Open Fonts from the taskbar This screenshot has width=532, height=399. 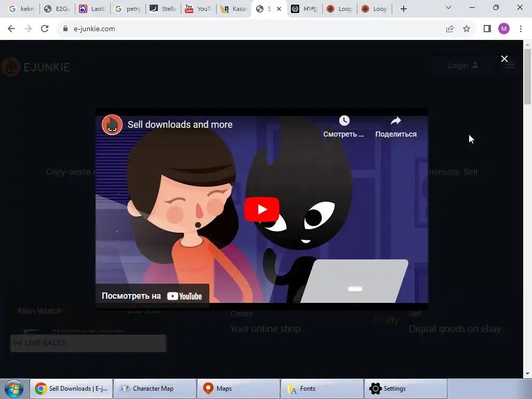click(322, 389)
